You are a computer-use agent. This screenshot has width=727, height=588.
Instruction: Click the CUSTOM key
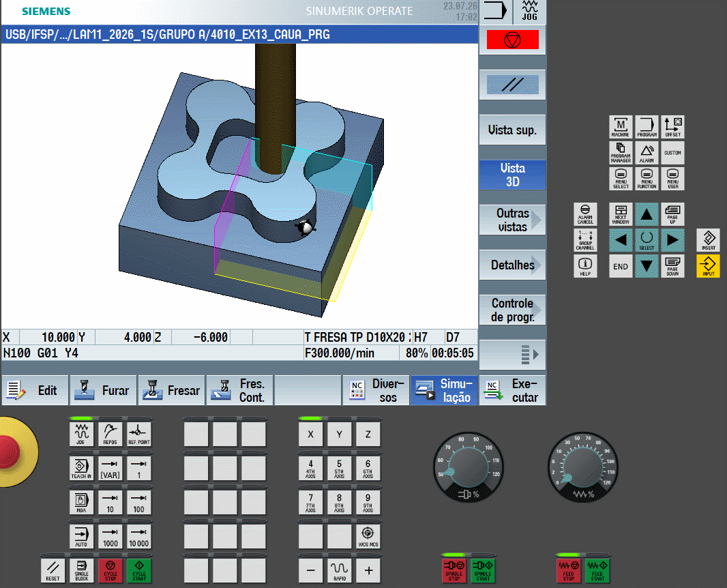tap(672, 153)
